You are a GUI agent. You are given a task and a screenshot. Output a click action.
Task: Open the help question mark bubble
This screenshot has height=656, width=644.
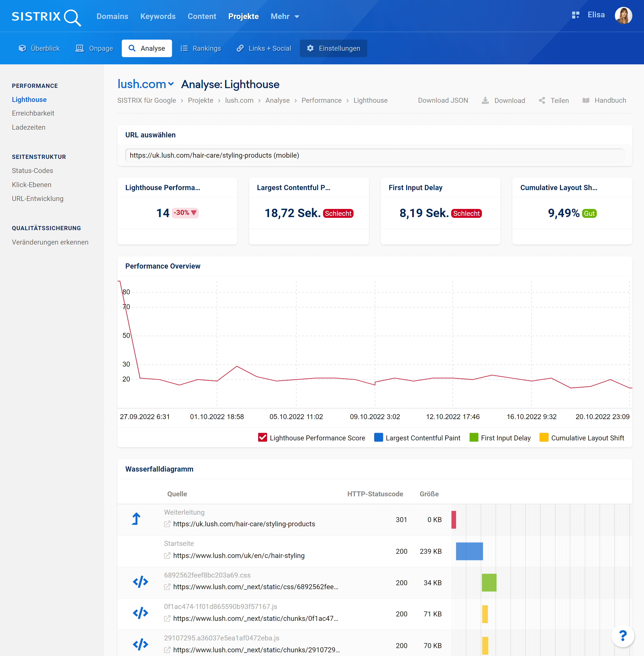[x=623, y=636]
